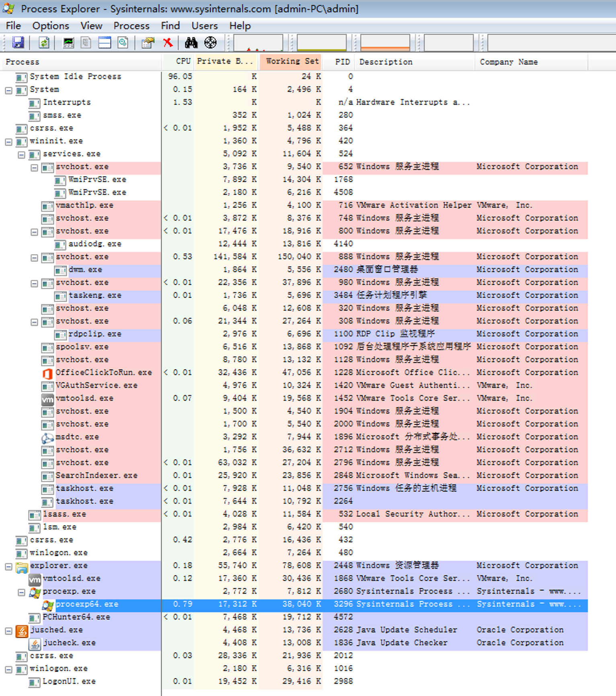Collapse svchost.exe PID 980 node

coord(34,283)
